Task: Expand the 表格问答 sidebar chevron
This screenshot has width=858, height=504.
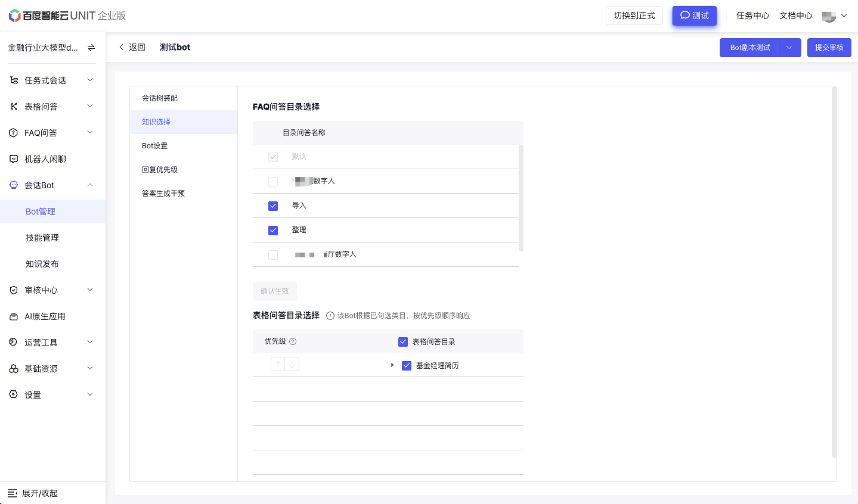Action: point(90,106)
